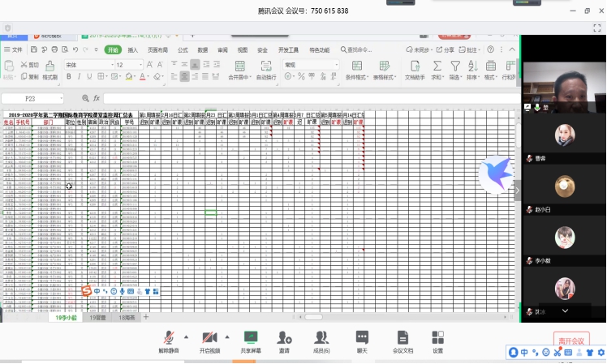This screenshot has height=364, width=607.
Task: Expand video options arrow beside 开启视频
Action: (226, 336)
